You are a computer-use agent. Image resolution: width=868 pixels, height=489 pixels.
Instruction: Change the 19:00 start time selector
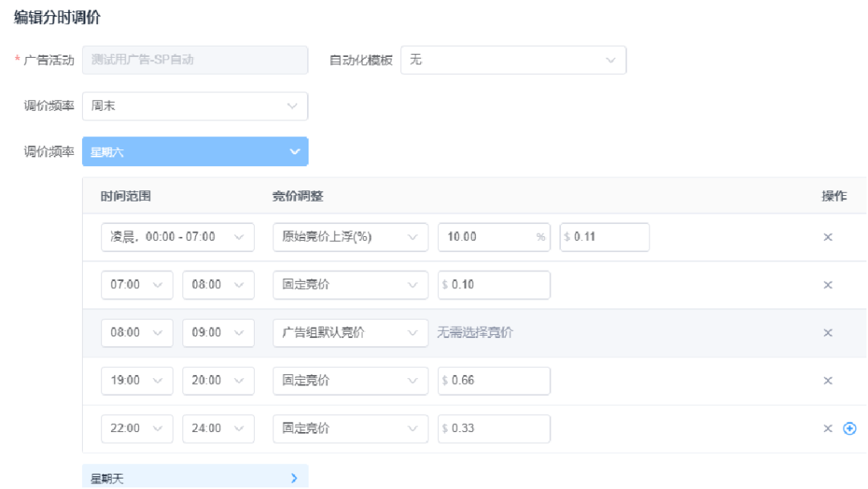[137, 381]
